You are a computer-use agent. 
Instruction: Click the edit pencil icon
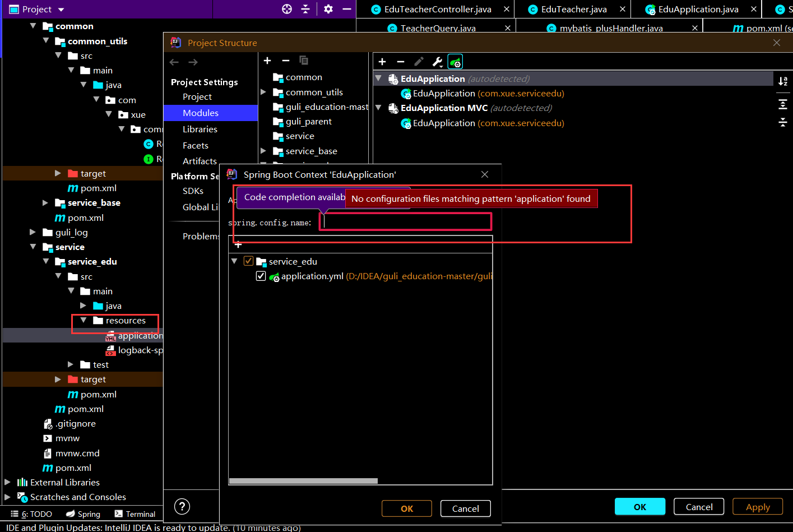coord(419,62)
